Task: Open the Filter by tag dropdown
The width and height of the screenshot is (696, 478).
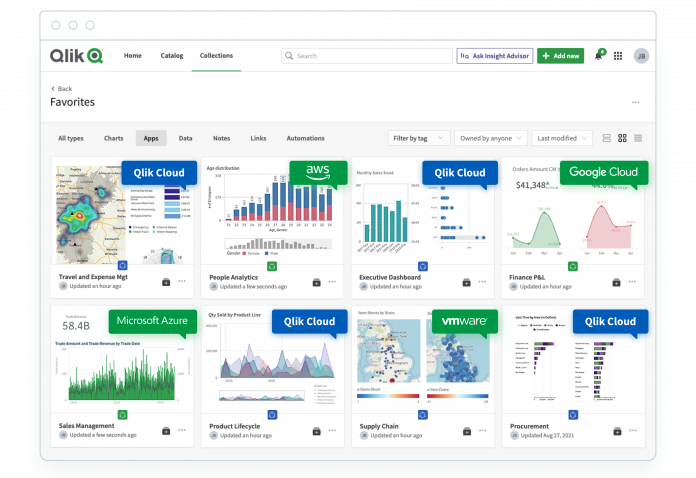Action: tap(419, 138)
